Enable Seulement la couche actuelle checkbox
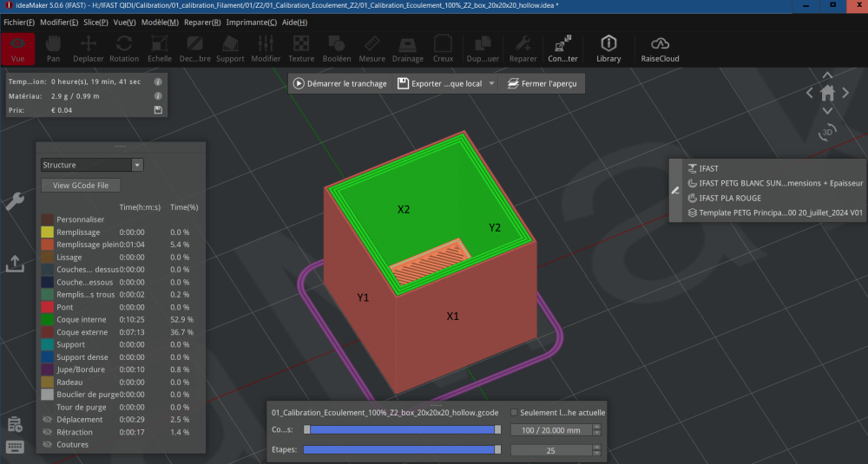868x464 pixels. tap(514, 413)
